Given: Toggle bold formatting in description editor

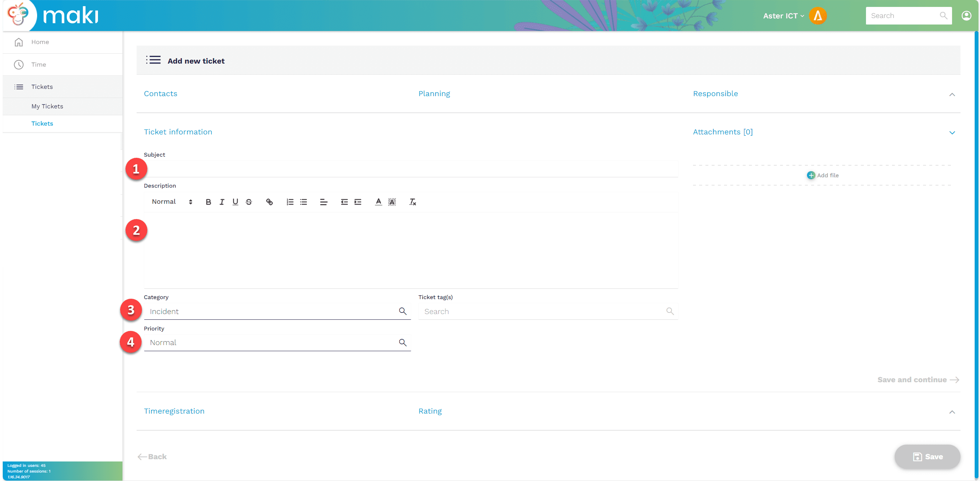Looking at the screenshot, I should pyautogui.click(x=208, y=202).
